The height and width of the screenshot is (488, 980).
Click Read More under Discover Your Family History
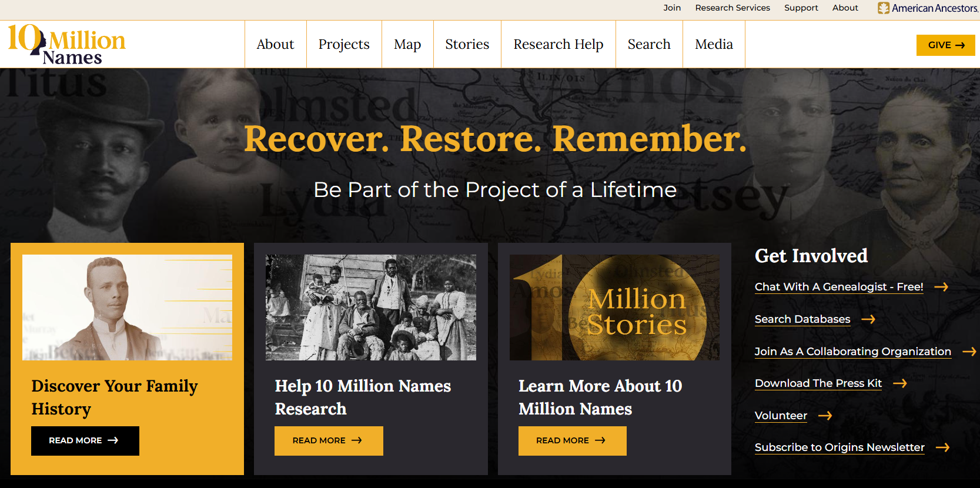(85, 441)
